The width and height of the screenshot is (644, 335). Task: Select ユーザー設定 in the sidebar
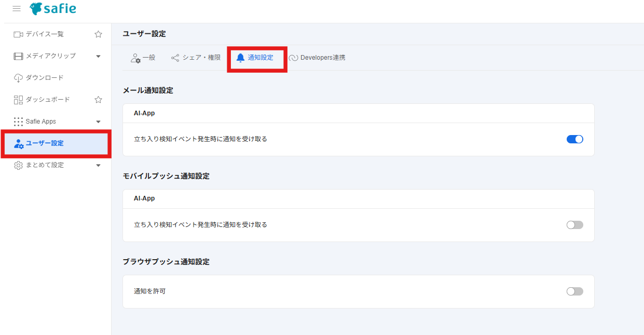[x=45, y=143]
